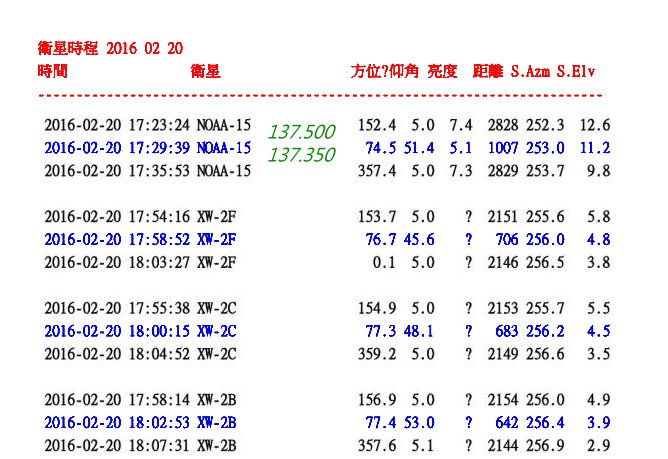Click the 衛星時程 2016 02 20 title
The image size is (668, 459).
[110, 48]
